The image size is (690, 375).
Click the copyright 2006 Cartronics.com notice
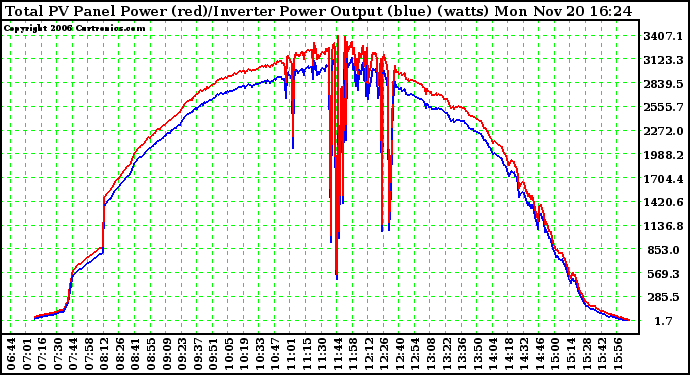coord(74,29)
